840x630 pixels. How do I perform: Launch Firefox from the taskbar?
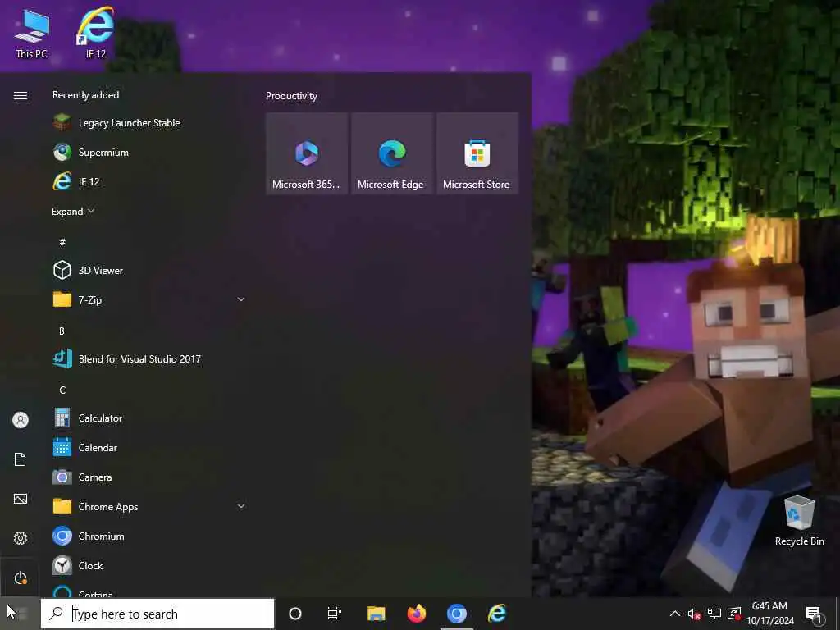click(x=416, y=614)
